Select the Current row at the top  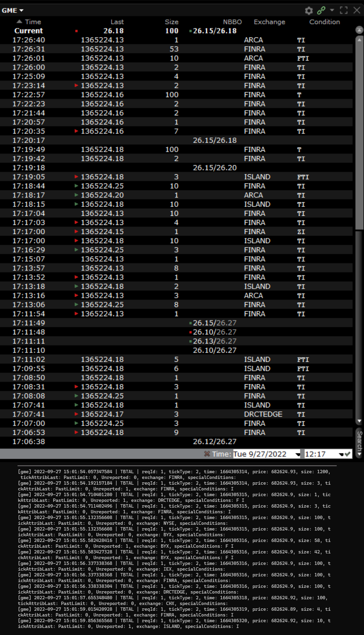[177, 31]
